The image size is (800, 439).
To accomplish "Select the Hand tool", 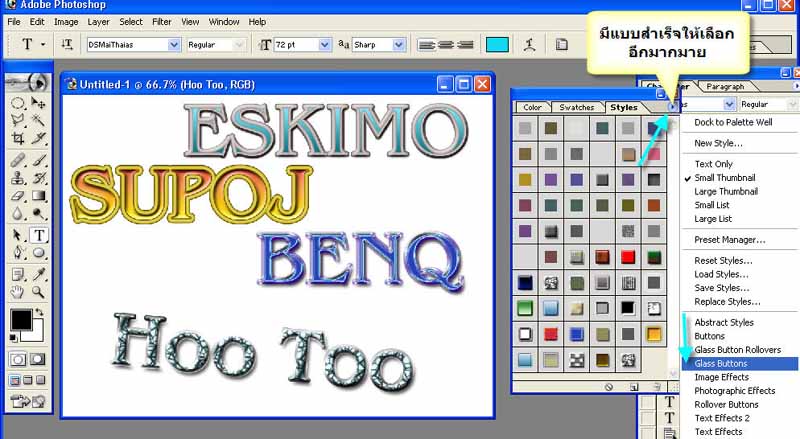I will pos(18,292).
